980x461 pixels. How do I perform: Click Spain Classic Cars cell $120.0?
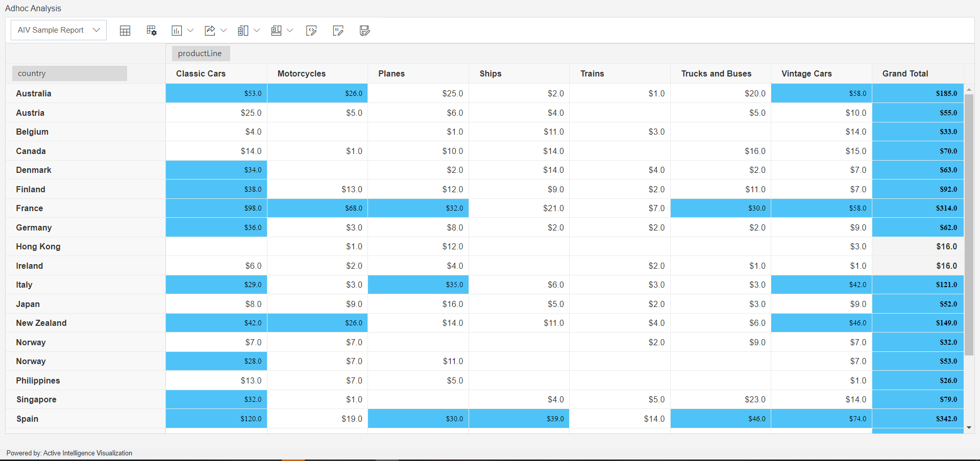(x=216, y=419)
